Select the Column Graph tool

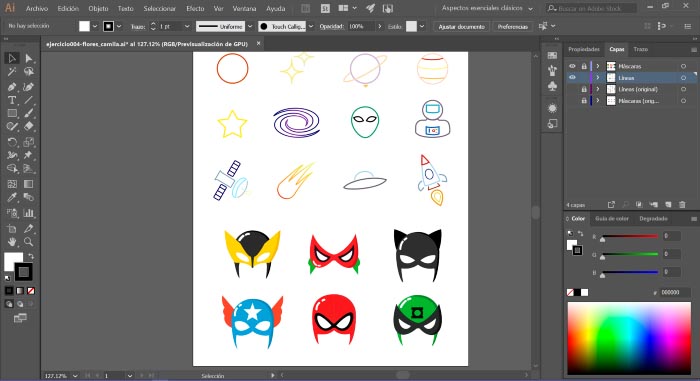(29, 213)
